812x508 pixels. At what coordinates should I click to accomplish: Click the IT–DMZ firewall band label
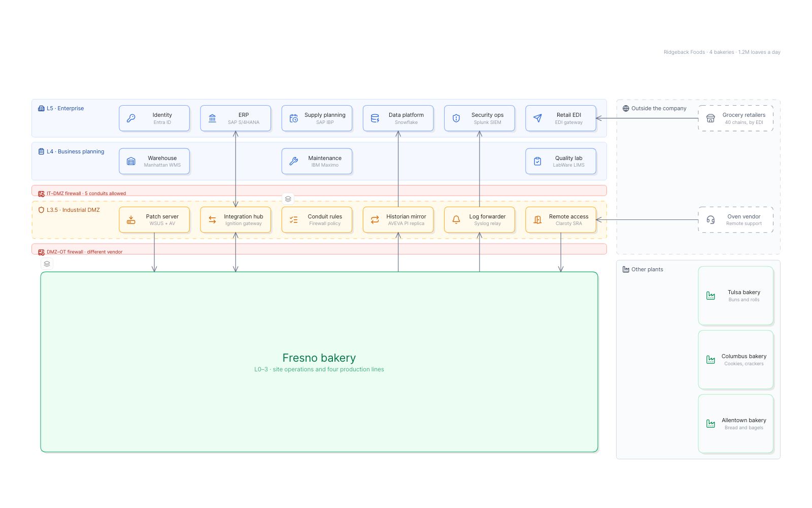tap(86, 194)
